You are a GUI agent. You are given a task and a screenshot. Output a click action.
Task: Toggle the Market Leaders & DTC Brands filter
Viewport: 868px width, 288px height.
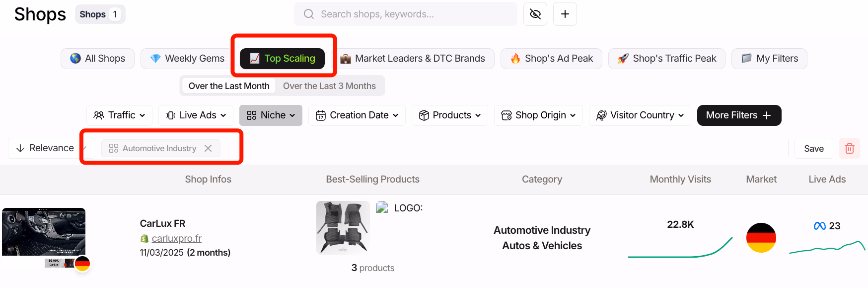[416, 58]
